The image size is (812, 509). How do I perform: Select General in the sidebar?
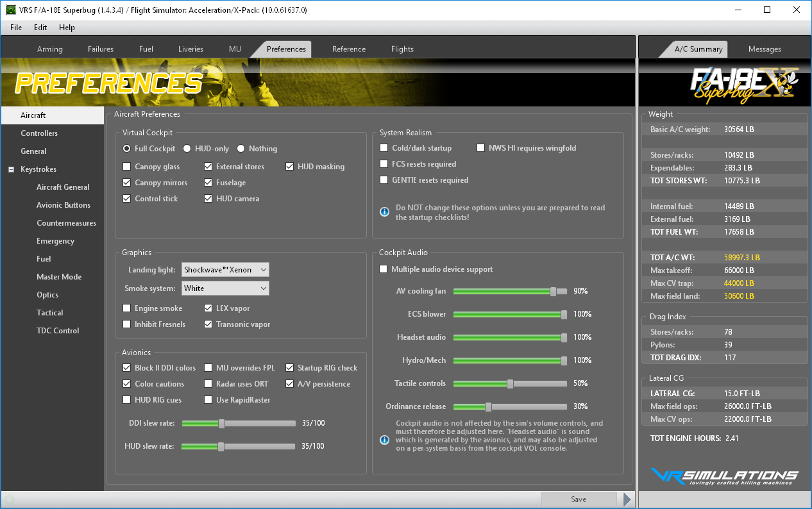[33, 151]
